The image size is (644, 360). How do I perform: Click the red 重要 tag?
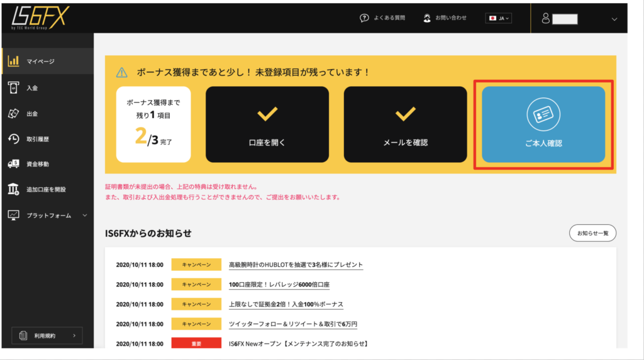click(x=196, y=343)
